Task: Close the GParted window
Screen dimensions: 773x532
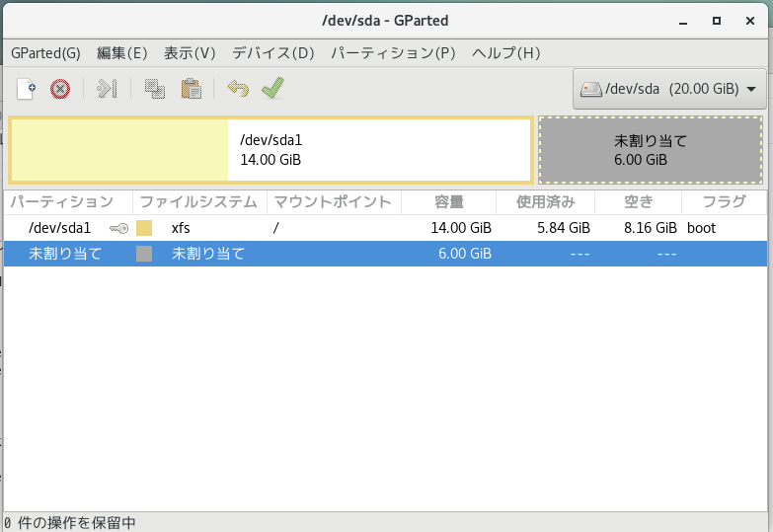Action: tap(750, 21)
